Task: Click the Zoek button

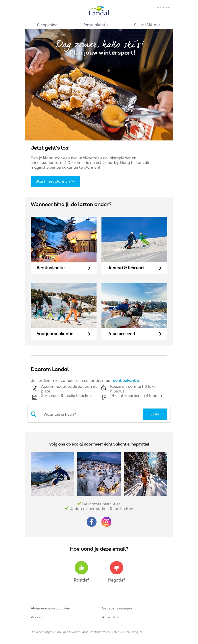Action: [155, 414]
